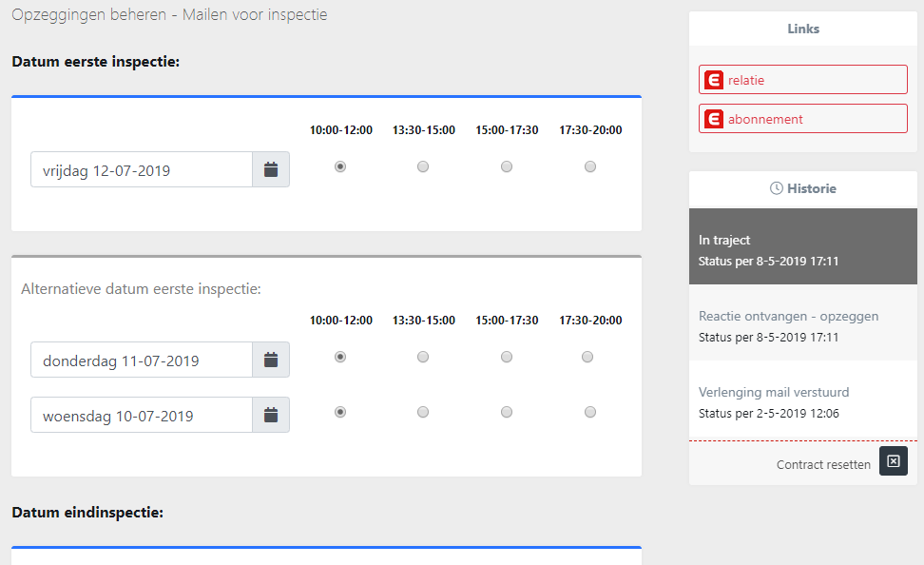Click the Links panel heading
Screen dimensions: 924x565
point(803,29)
